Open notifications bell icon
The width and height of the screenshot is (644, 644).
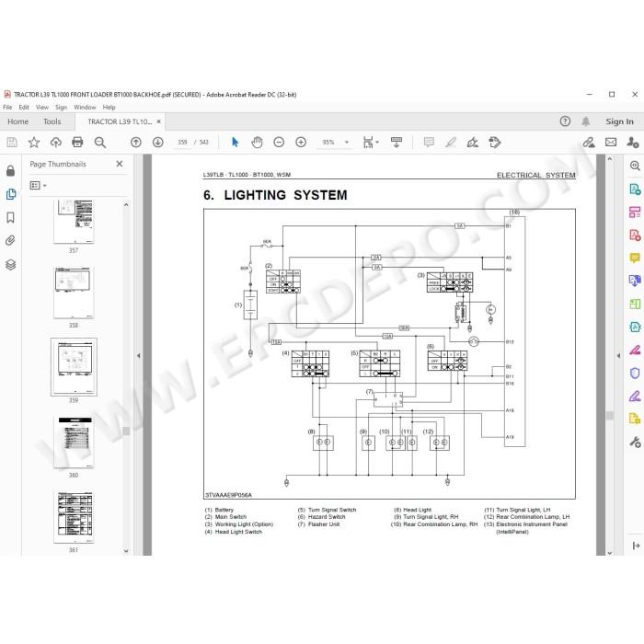pos(586,121)
